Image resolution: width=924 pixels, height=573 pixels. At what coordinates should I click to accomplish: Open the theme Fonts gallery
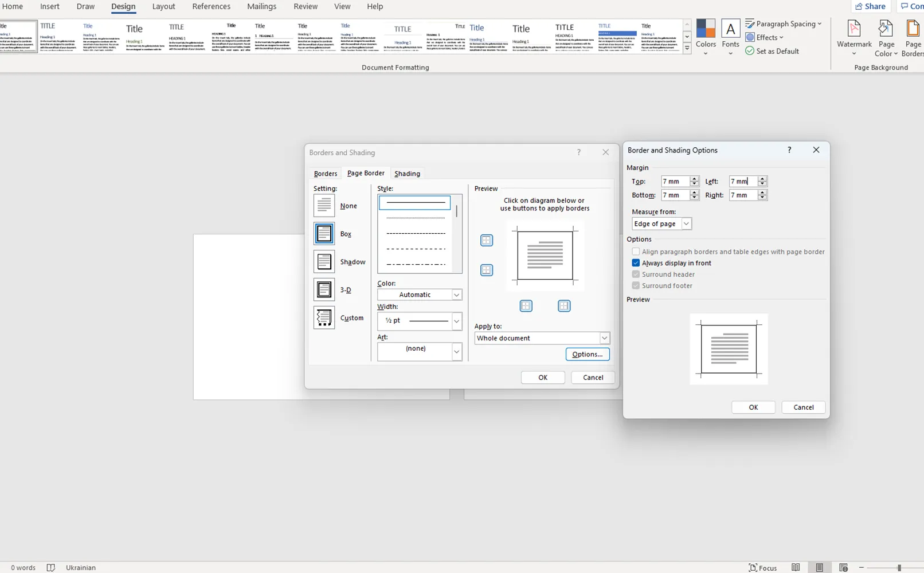[730, 38]
